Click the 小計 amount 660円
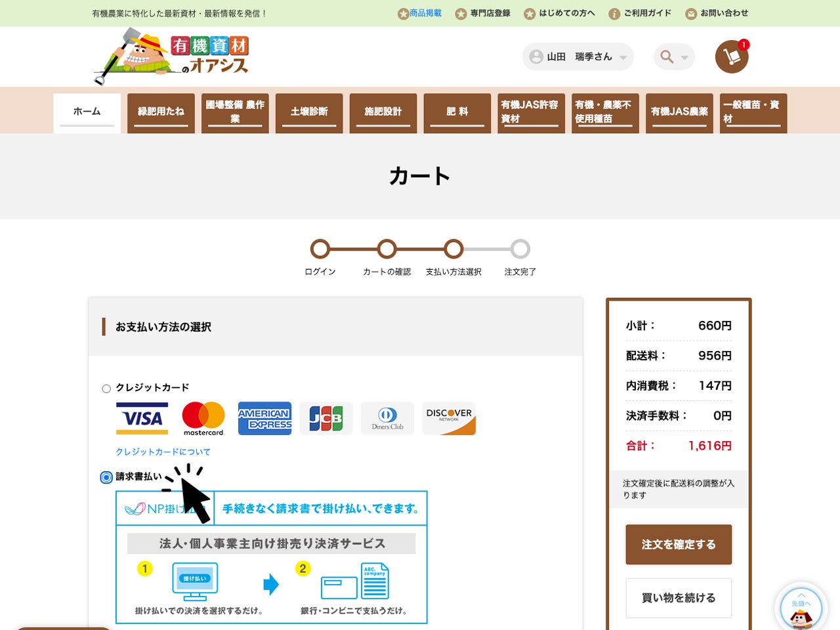 (x=715, y=326)
